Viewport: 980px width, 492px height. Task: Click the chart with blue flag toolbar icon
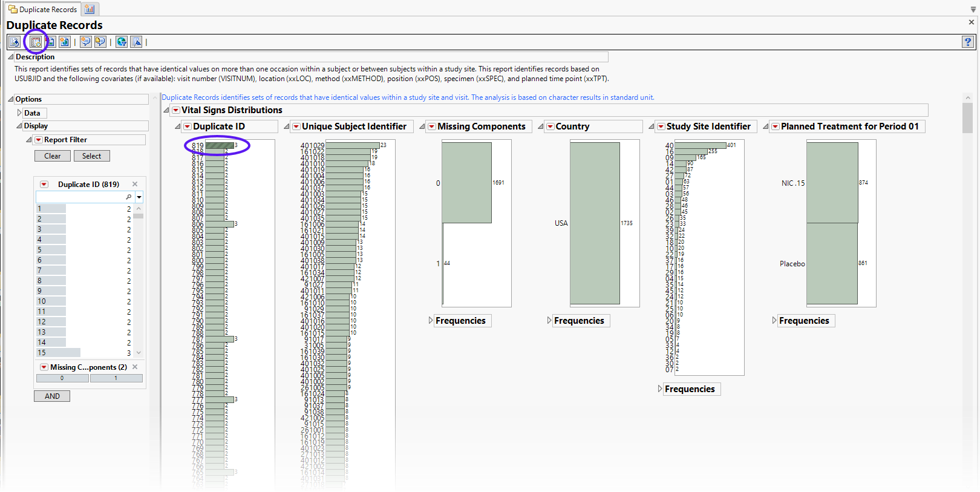click(x=136, y=42)
